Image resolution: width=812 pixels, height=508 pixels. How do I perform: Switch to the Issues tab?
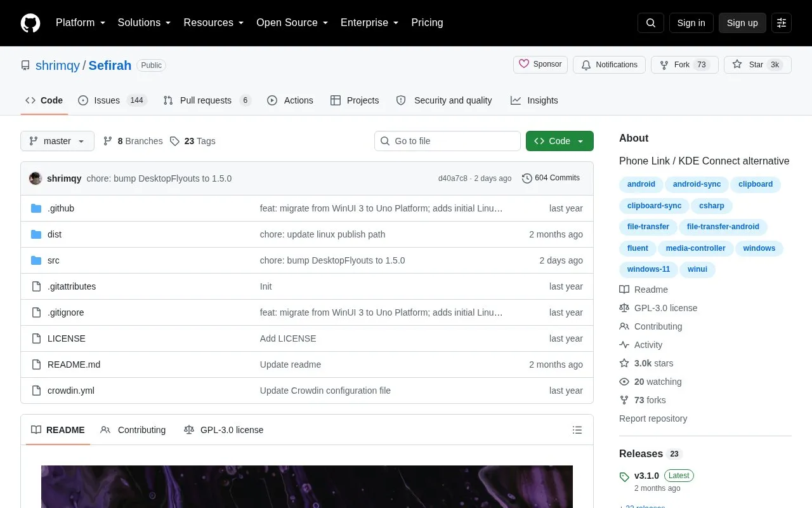[x=112, y=100]
